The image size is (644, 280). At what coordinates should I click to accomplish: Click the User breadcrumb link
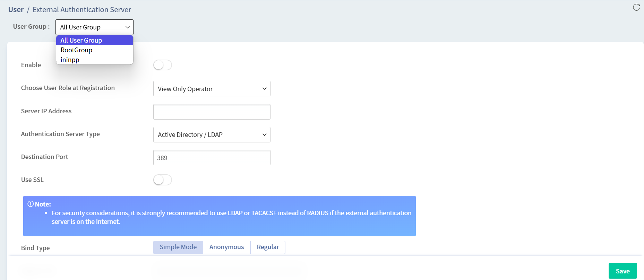[x=16, y=10]
